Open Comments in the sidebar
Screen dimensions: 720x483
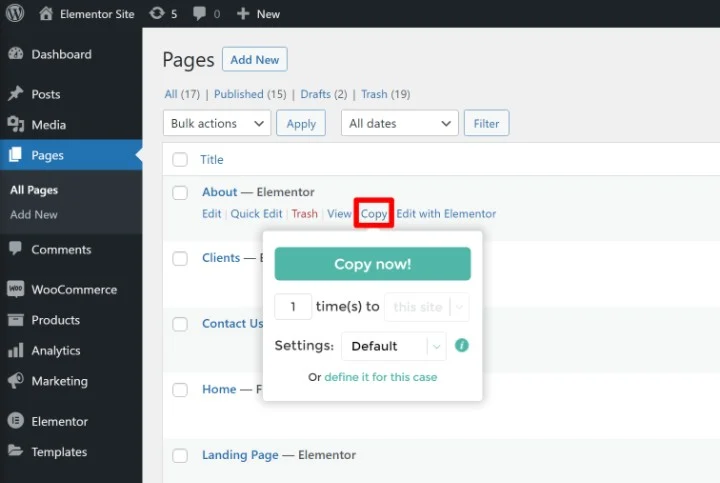click(61, 249)
